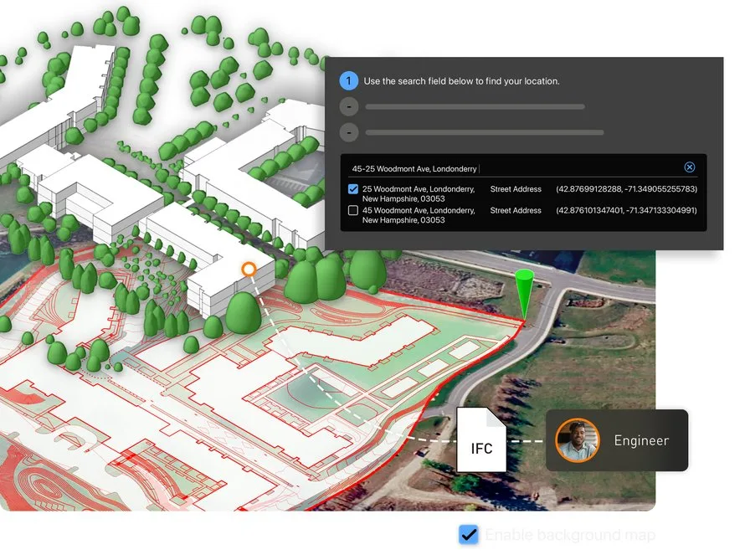The width and height of the screenshot is (745, 560).
Task: Click Street Address label of 45 Woodmont row
Action: click(x=516, y=210)
